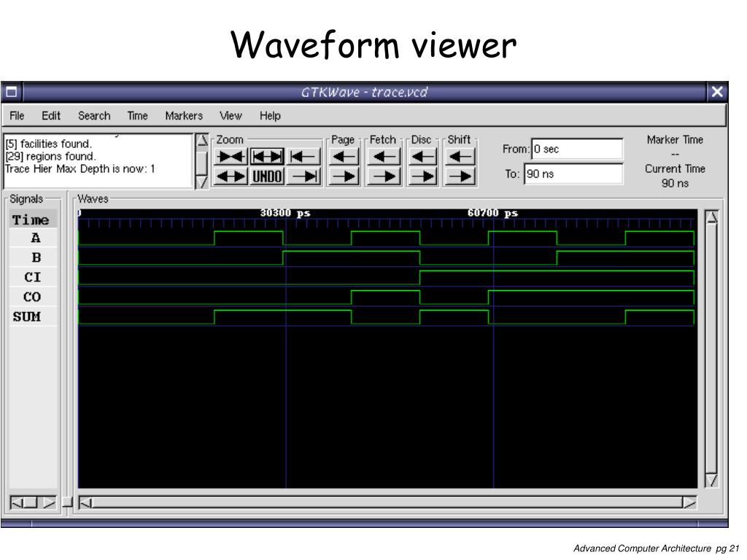Open the Edit menu
747x560 pixels.
tap(51, 116)
